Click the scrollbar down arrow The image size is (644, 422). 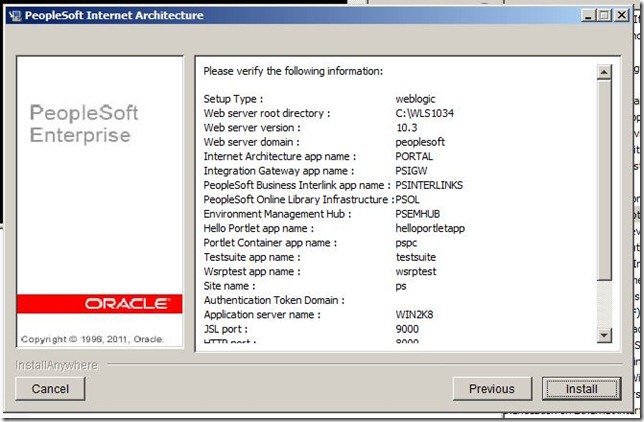pyautogui.click(x=603, y=335)
